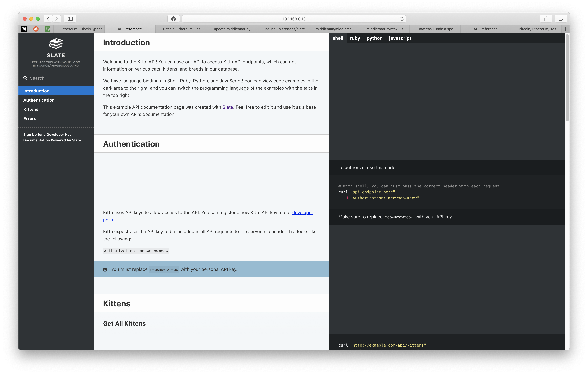Open Documentation Powered by Slate link

click(x=52, y=140)
